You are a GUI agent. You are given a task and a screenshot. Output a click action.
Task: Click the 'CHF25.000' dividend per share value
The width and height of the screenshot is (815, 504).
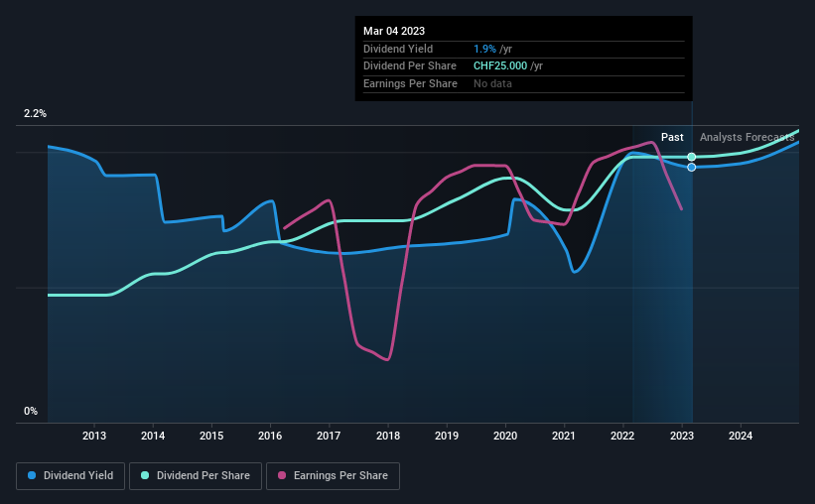tap(500, 66)
